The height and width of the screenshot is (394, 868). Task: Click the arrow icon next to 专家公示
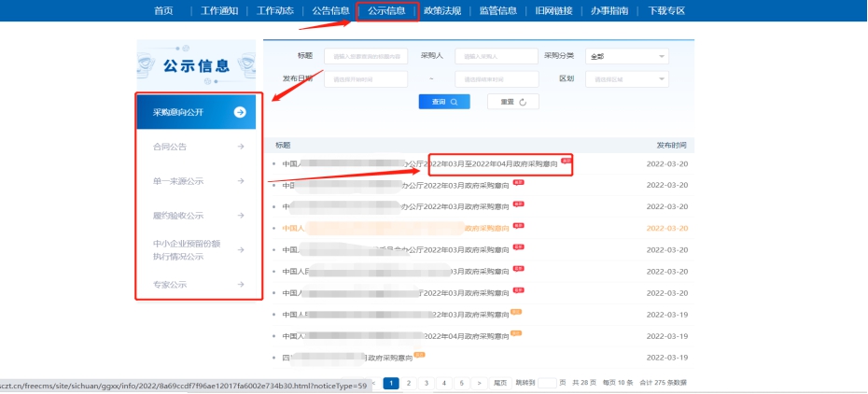pos(241,285)
